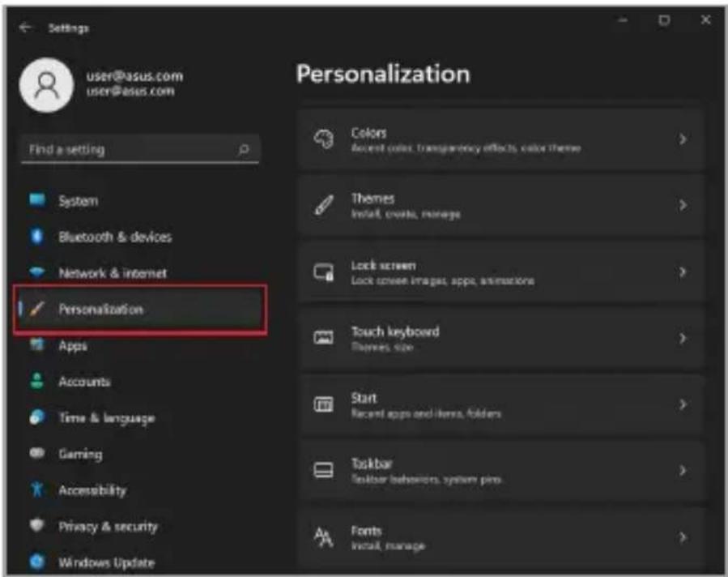Click the 'Themes, size' touch keyboard description
The image size is (728, 577).
382,347
